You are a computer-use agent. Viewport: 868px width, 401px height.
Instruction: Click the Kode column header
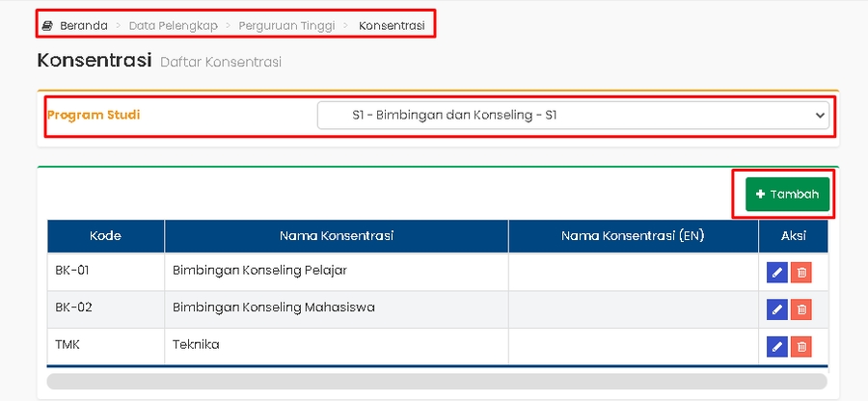[x=105, y=236]
